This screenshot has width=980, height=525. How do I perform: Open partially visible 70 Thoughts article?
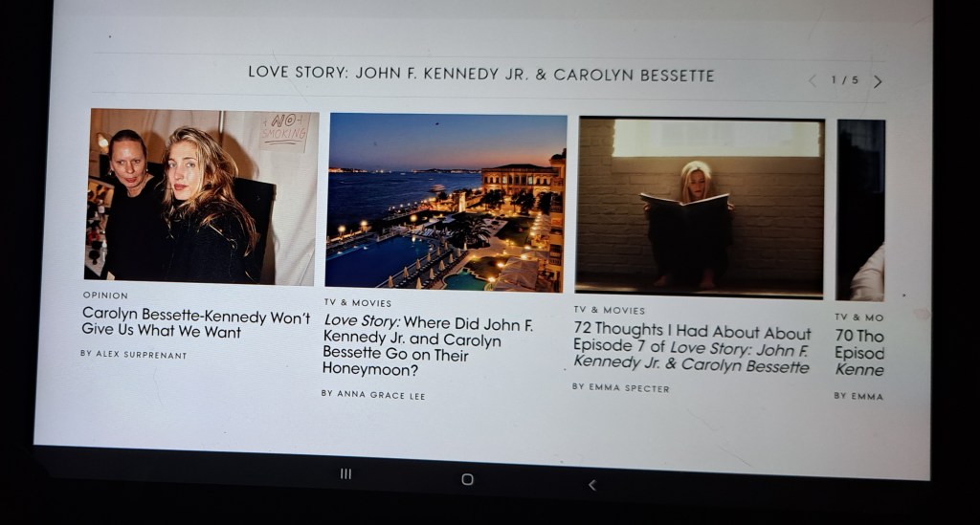[x=859, y=353]
